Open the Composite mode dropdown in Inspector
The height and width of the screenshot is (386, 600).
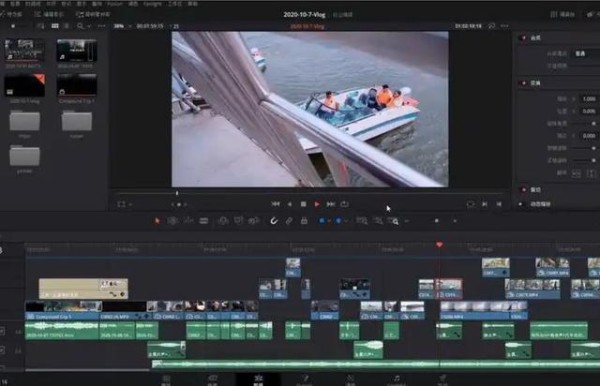click(x=585, y=54)
